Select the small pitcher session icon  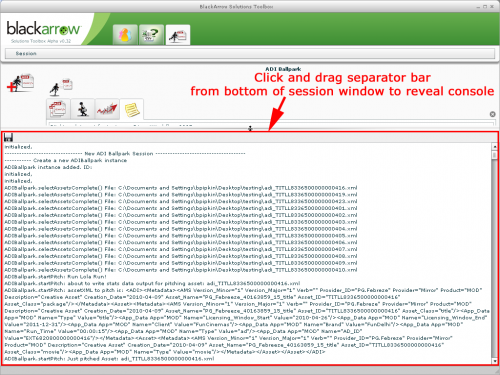point(61,87)
